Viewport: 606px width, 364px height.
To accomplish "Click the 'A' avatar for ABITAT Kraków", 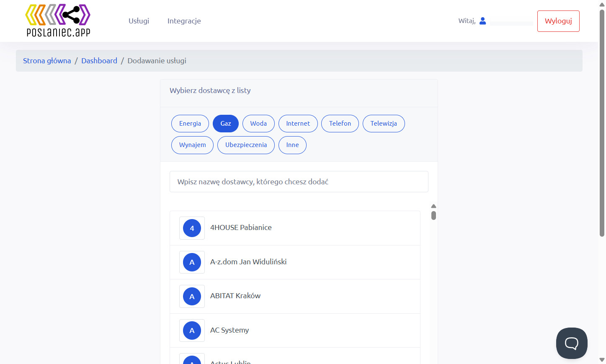I will pos(192,297).
